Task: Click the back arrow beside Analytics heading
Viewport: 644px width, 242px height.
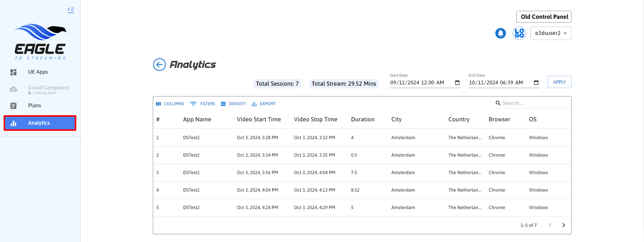Action: [x=159, y=65]
